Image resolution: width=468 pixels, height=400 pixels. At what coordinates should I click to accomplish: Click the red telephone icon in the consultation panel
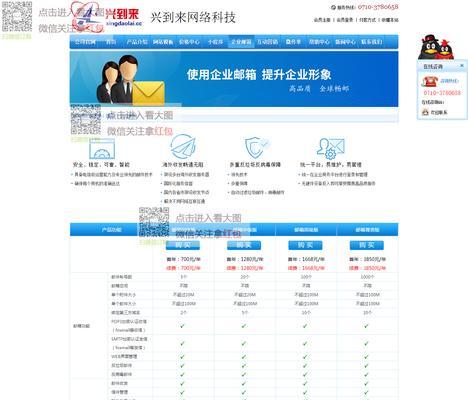point(429,81)
